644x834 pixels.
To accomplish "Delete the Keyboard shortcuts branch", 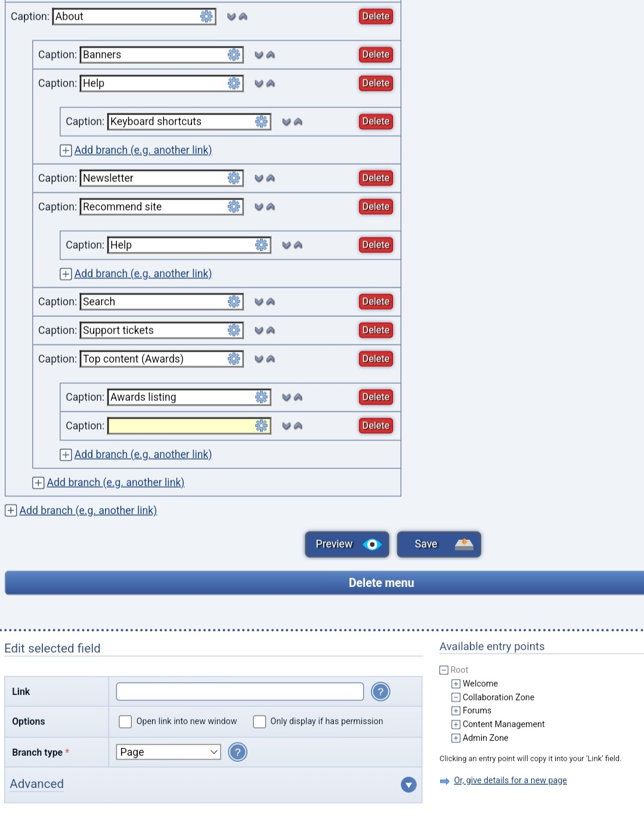I will click(376, 122).
